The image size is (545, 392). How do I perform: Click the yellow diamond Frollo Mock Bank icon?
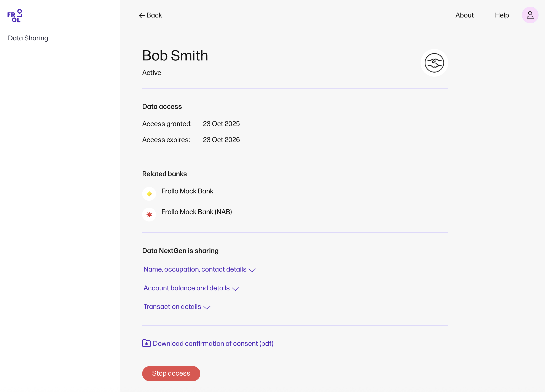[x=149, y=194]
